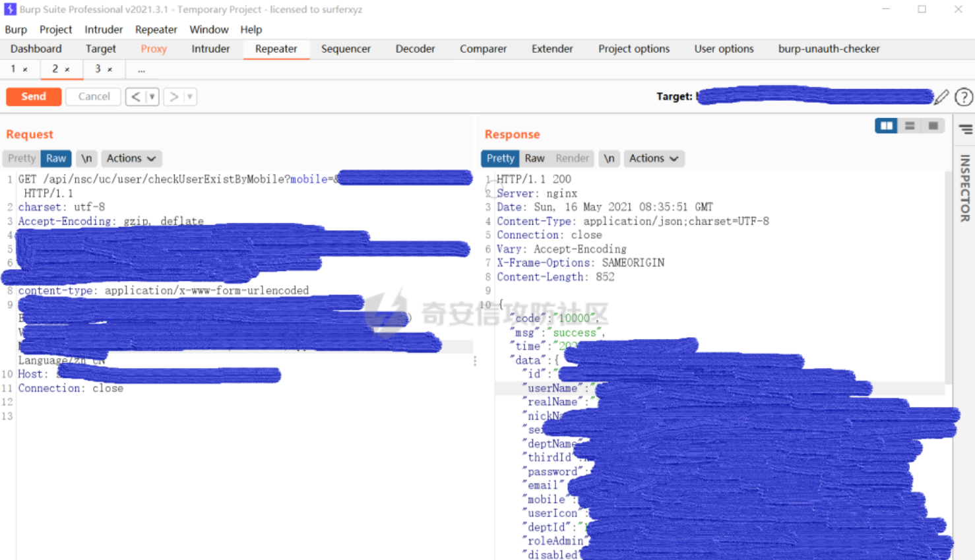
Task: Click Connection: close in request
Action: pyautogui.click(x=71, y=388)
